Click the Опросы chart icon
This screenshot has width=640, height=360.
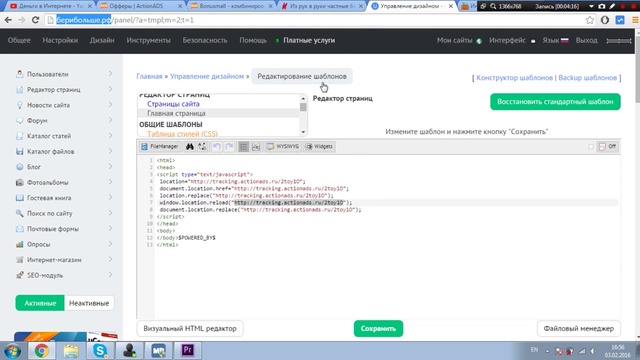click(19, 244)
